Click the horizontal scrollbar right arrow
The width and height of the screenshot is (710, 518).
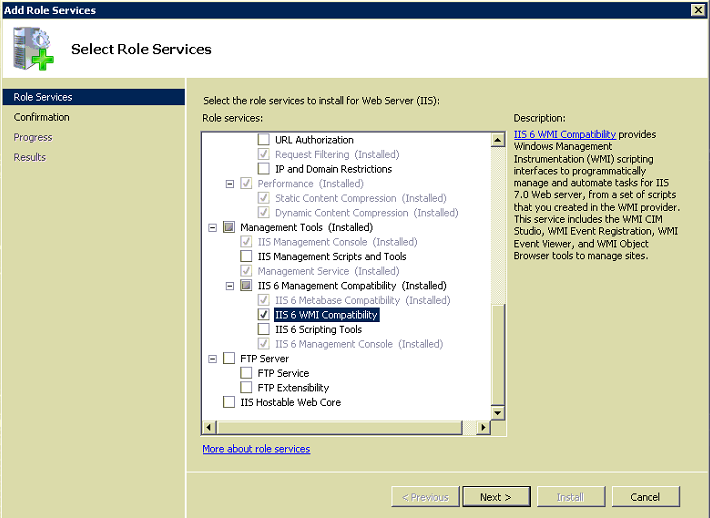(x=484, y=427)
